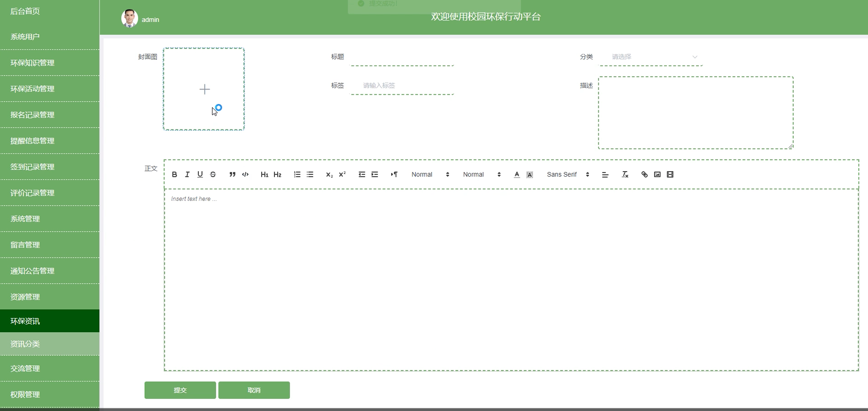Click the cover image upload box
Viewport: 868px width, 411px height.
[204, 89]
